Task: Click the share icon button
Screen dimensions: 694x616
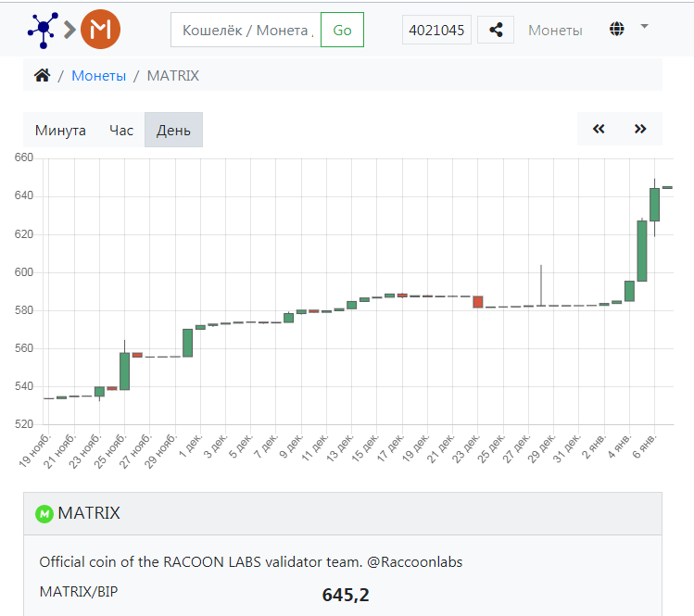Action: pos(496,30)
